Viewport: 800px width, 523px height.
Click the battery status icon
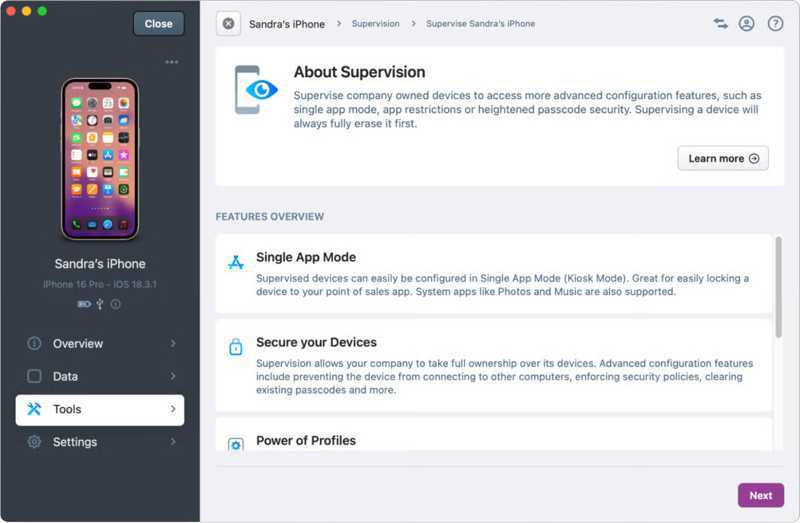click(x=84, y=304)
